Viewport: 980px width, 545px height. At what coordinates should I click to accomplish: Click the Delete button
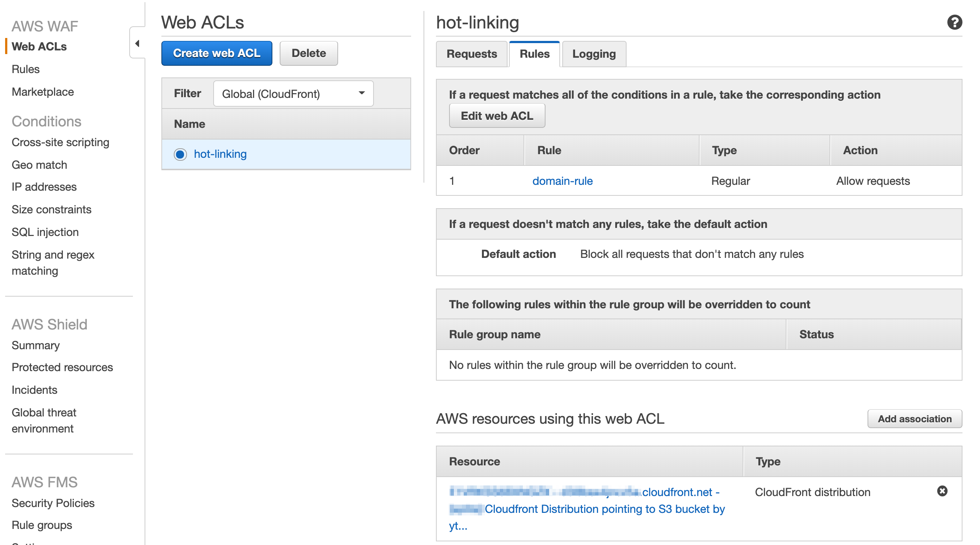(309, 53)
